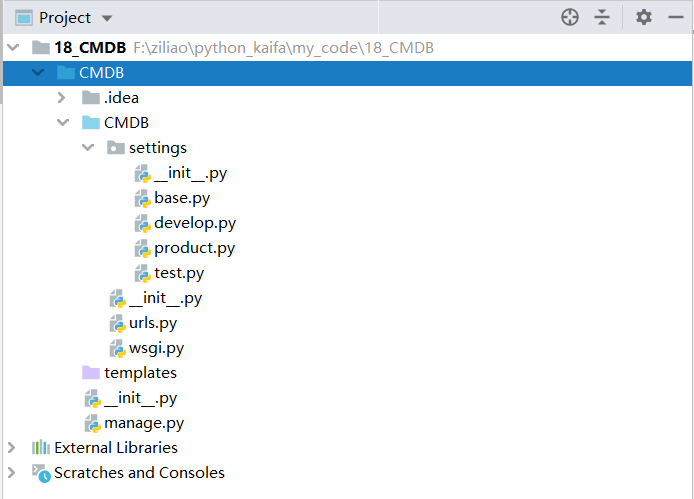Open the Project panel settings gear
The height and width of the screenshot is (499, 694).
coord(644,18)
